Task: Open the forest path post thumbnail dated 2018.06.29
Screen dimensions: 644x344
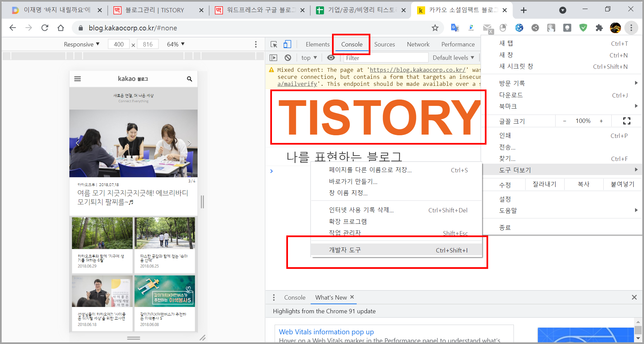Action: [102, 233]
